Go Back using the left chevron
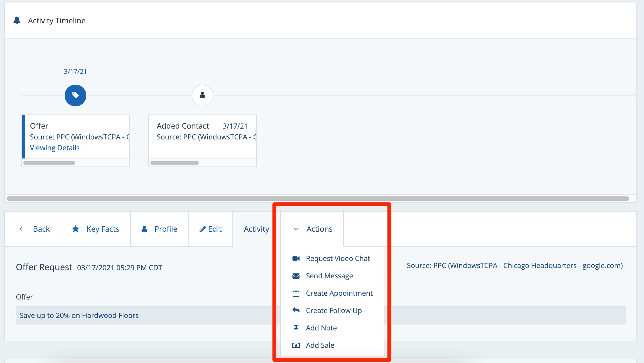 (x=21, y=229)
